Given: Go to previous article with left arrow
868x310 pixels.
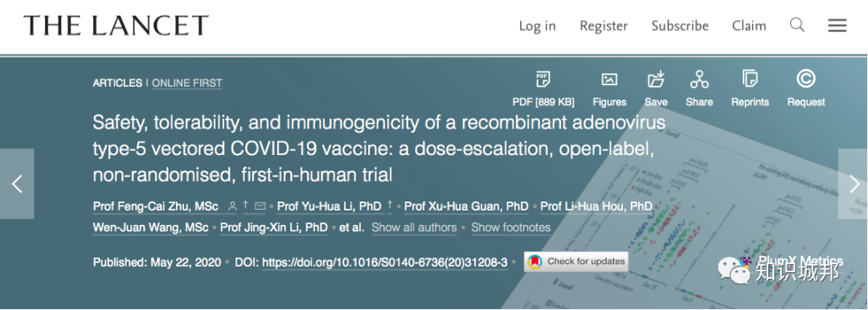Looking at the screenshot, I should [17, 184].
